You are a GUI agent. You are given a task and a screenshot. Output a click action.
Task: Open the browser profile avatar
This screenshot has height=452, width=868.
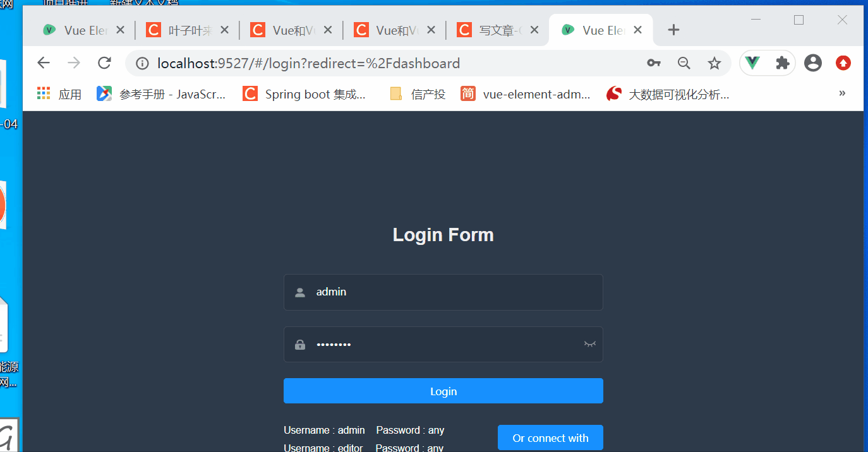812,62
